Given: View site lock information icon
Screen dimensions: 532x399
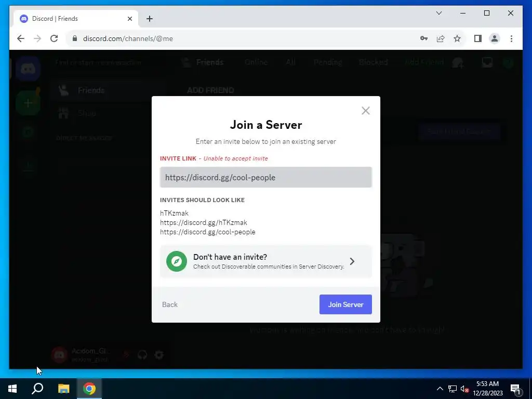Looking at the screenshot, I should point(75,38).
